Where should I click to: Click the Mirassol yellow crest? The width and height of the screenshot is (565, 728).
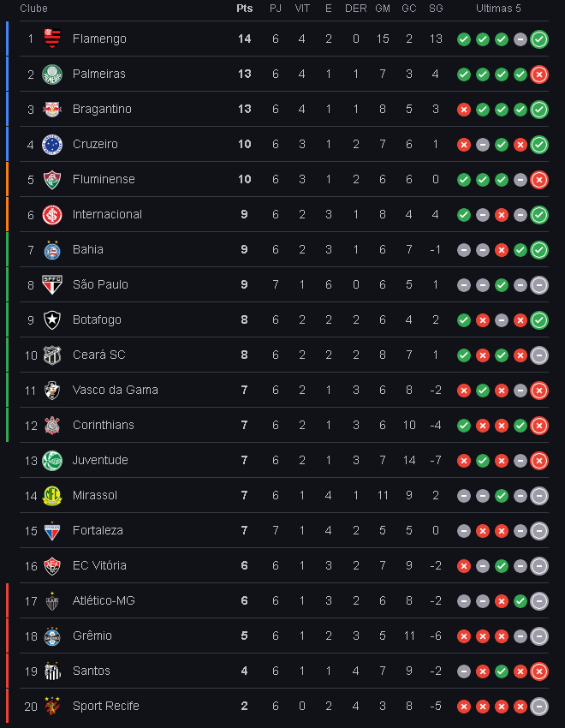52,495
